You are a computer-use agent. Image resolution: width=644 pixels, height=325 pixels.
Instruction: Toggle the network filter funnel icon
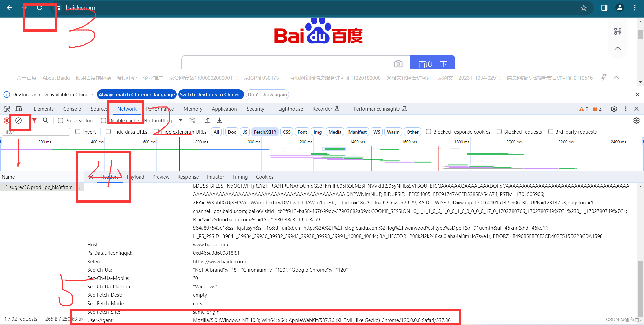[34, 120]
